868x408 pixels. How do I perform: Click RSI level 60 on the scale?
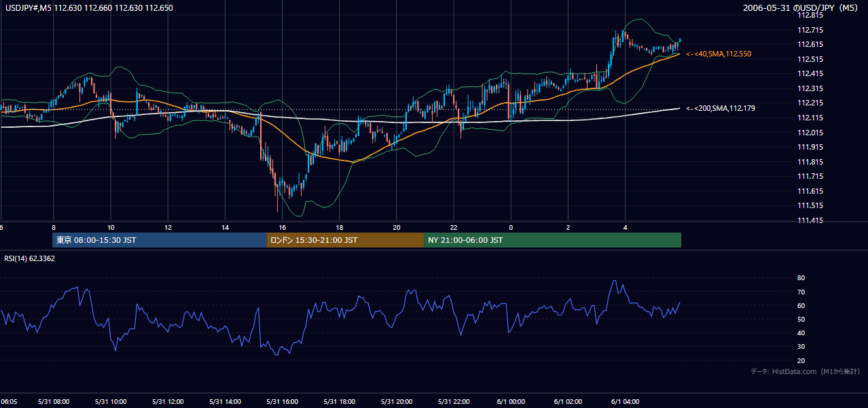[801, 305]
